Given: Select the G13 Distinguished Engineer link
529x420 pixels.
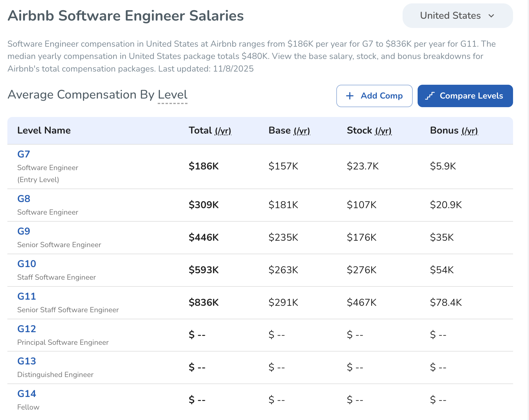Looking at the screenshot, I should click(27, 361).
